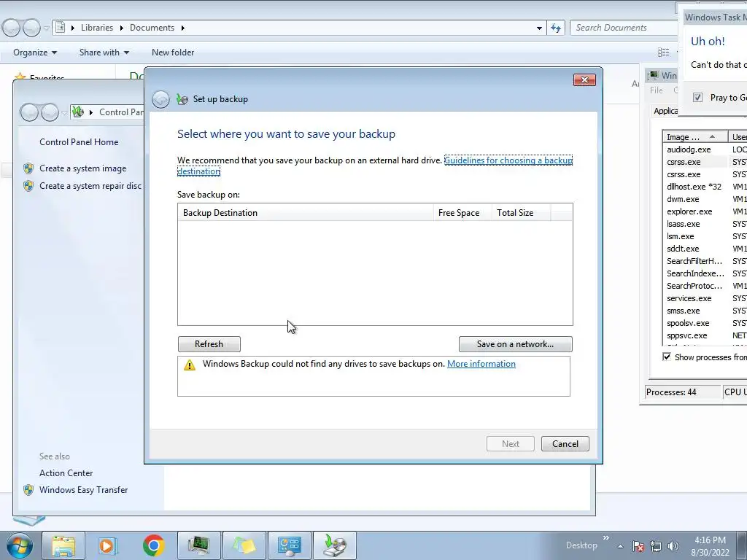Click the Cancel button
Screen dimensions: 747x560
pos(565,444)
